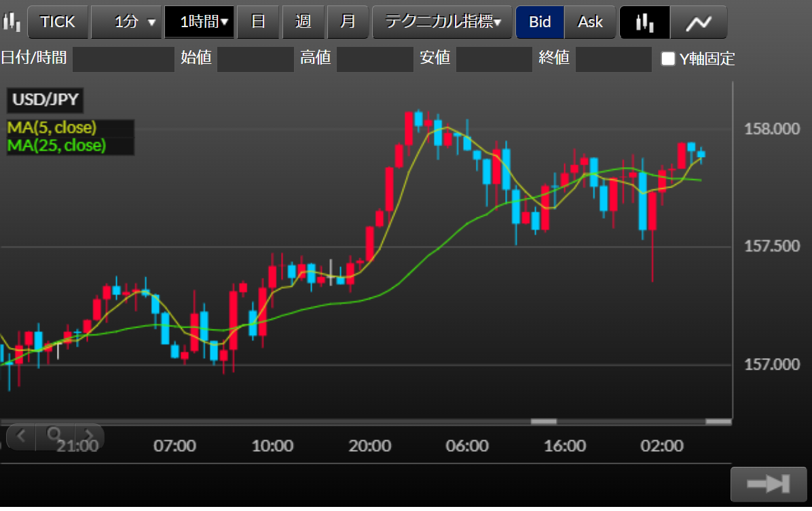The height and width of the screenshot is (511, 812).
Task: Open the 1分 minute interval dropdown
Action: (126, 22)
